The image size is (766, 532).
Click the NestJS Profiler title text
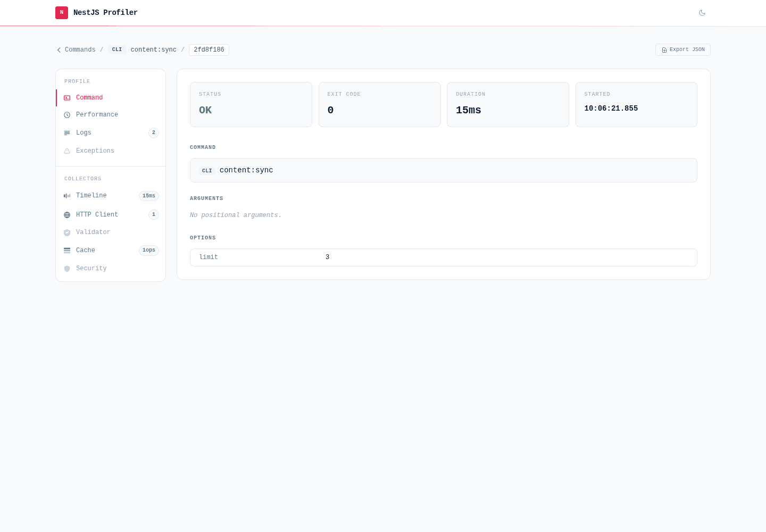click(x=105, y=13)
